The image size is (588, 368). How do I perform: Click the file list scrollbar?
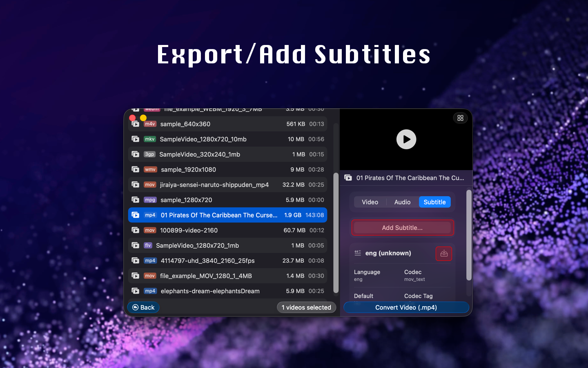click(x=336, y=233)
